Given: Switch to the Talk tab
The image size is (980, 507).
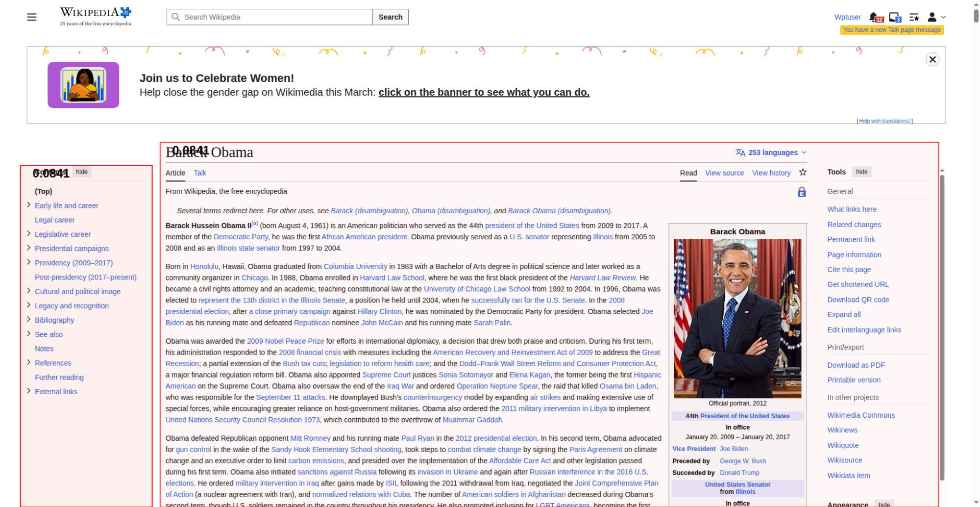Looking at the screenshot, I should 199,173.
